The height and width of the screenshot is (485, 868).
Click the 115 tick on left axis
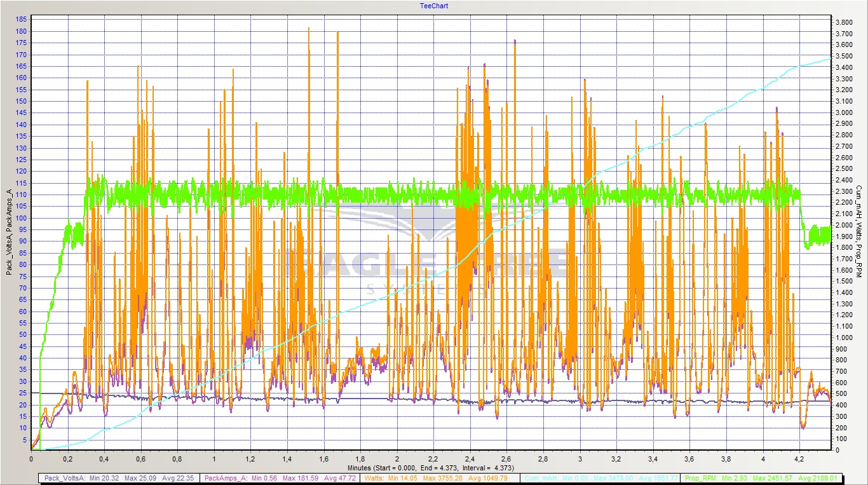coord(20,183)
